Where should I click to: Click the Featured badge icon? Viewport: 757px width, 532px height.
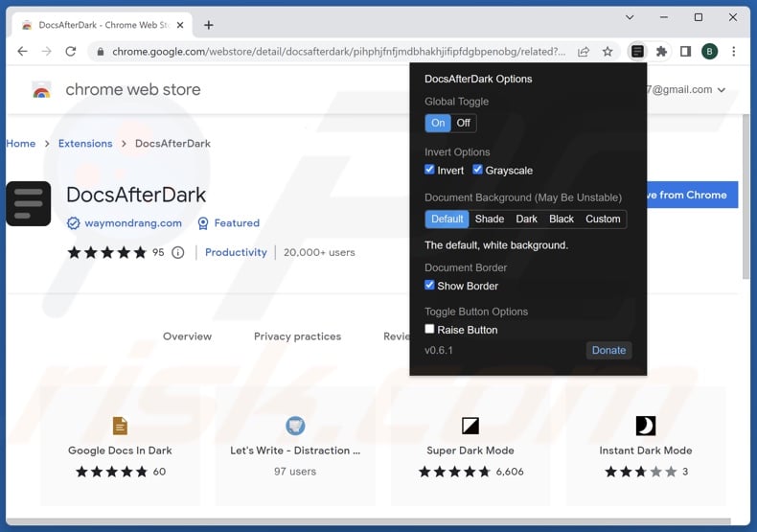click(203, 223)
